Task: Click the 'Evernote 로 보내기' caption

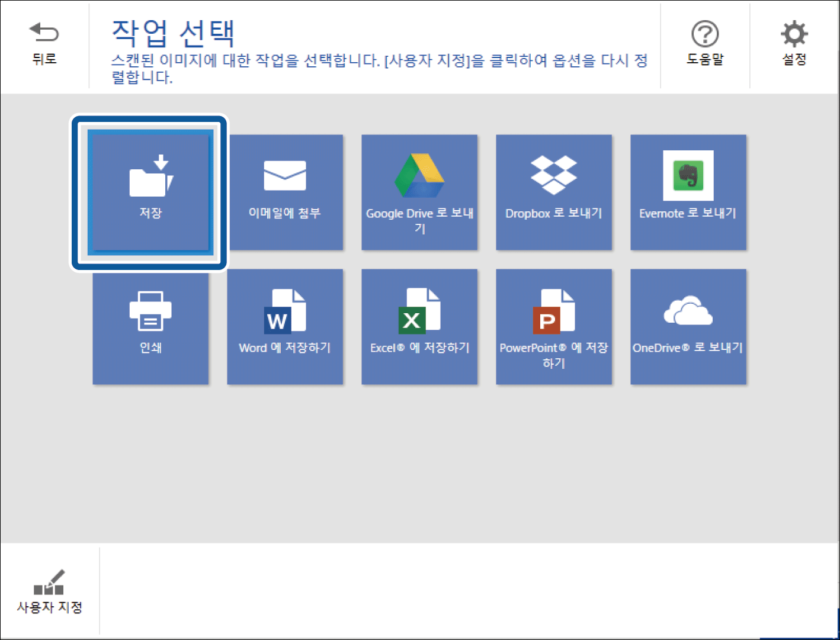Action: [688, 213]
